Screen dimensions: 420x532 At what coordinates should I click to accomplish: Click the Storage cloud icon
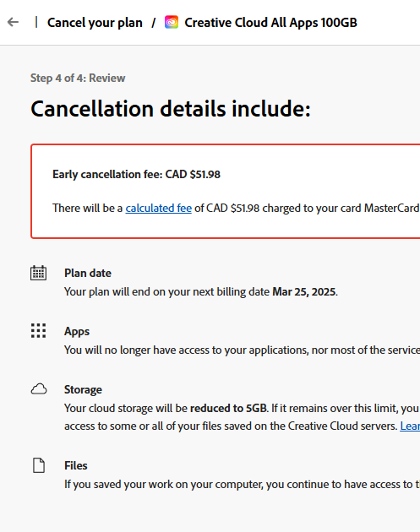(39, 388)
